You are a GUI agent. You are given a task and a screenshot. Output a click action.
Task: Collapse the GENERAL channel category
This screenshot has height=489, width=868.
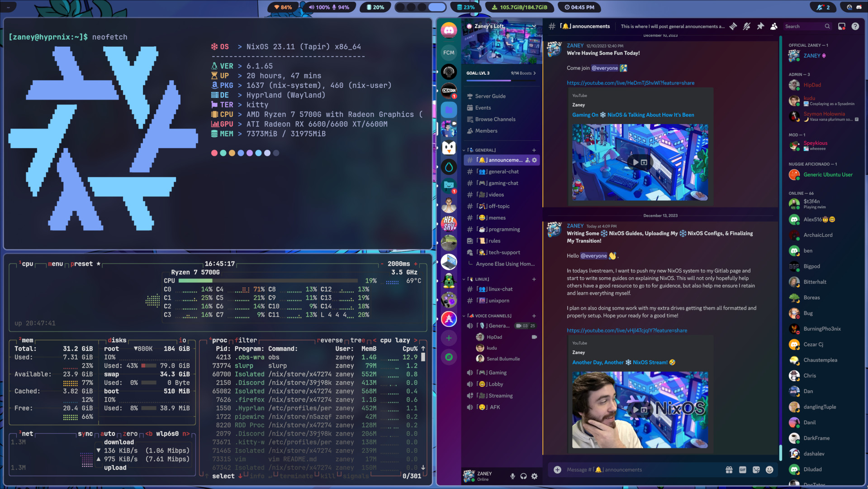coord(482,150)
